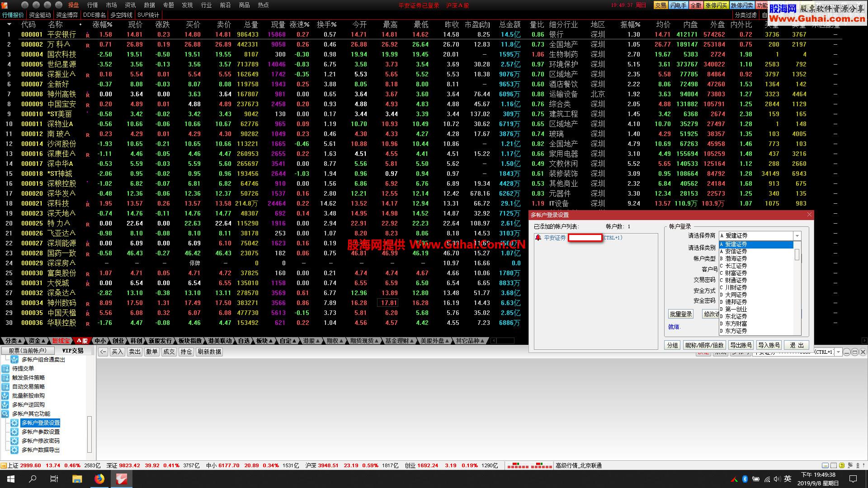This screenshot has height=488, width=868.
Task: Switch to 股票(当前帐户) tab
Action: [28, 351]
